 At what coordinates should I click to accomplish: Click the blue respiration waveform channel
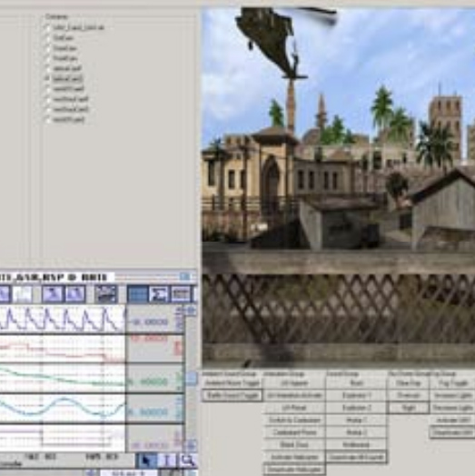coord(63,408)
